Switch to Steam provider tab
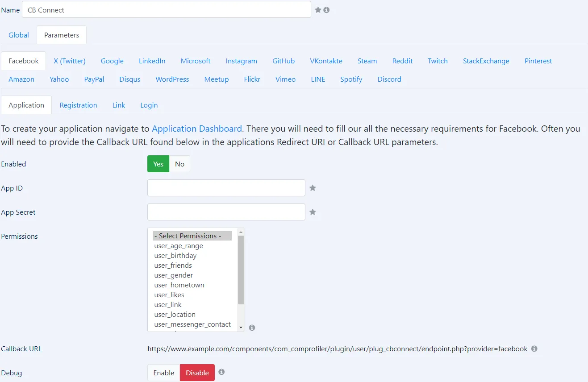This screenshot has width=588, height=382. [367, 61]
